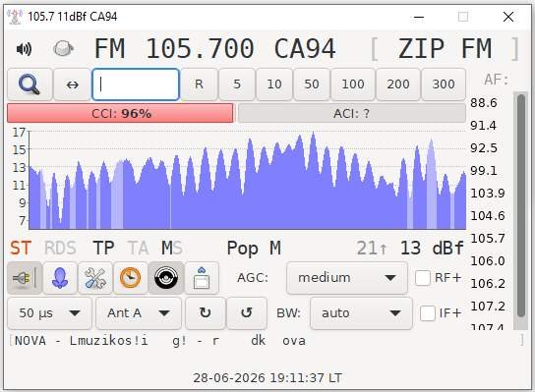Open the orange clock scheduler

tap(131, 278)
